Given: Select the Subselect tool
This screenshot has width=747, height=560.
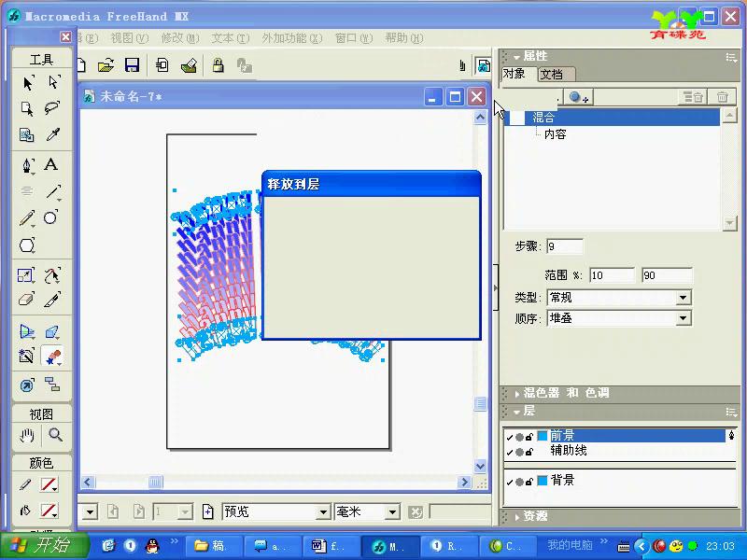Looking at the screenshot, I should tap(53, 82).
